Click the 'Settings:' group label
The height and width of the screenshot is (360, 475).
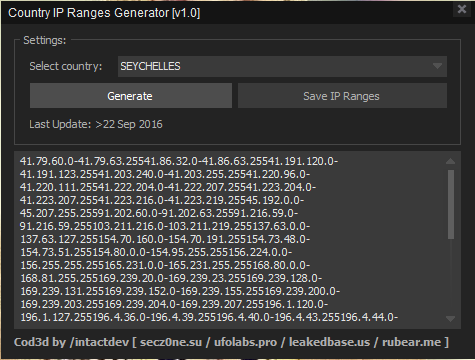click(x=45, y=40)
